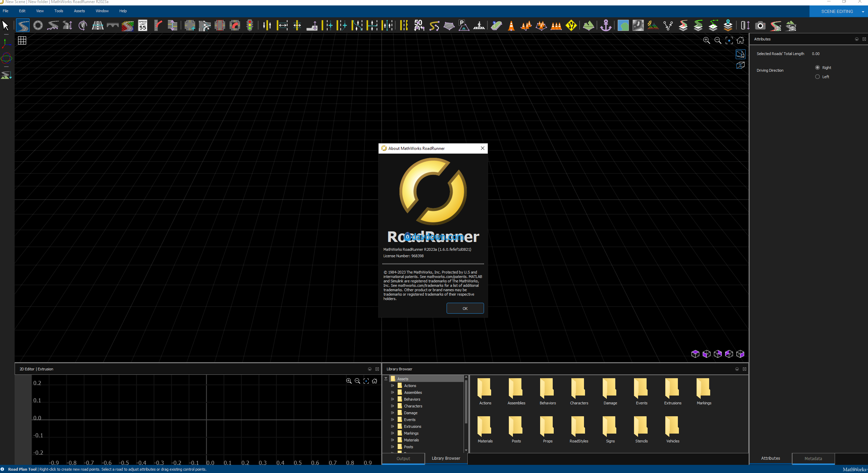The width and height of the screenshot is (868, 473).
Task: Switch to the Metadata tab
Action: (x=813, y=458)
